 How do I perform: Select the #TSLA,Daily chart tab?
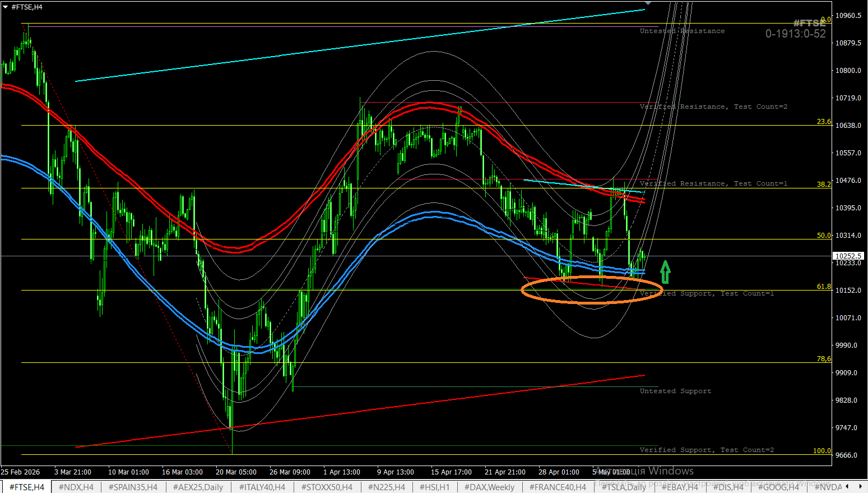[624, 487]
